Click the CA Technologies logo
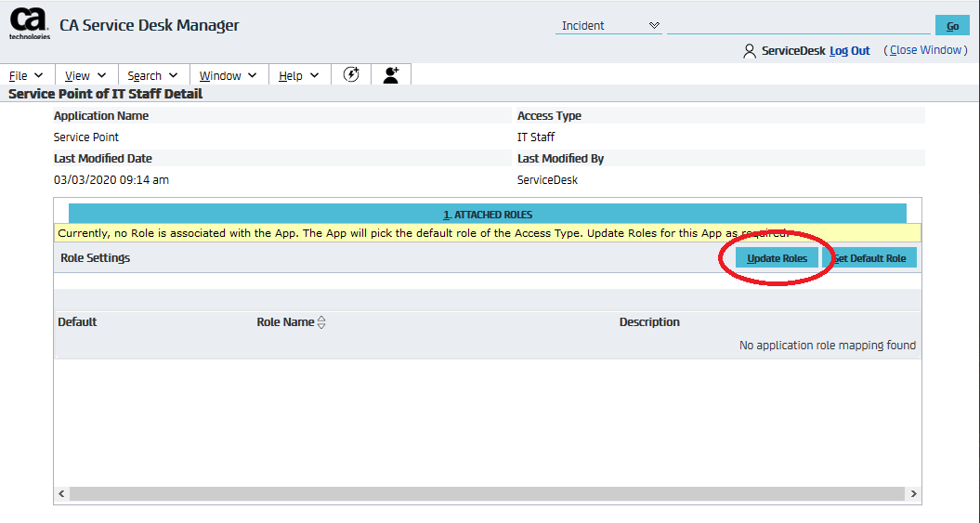This screenshot has height=523, width=980. 30,24
